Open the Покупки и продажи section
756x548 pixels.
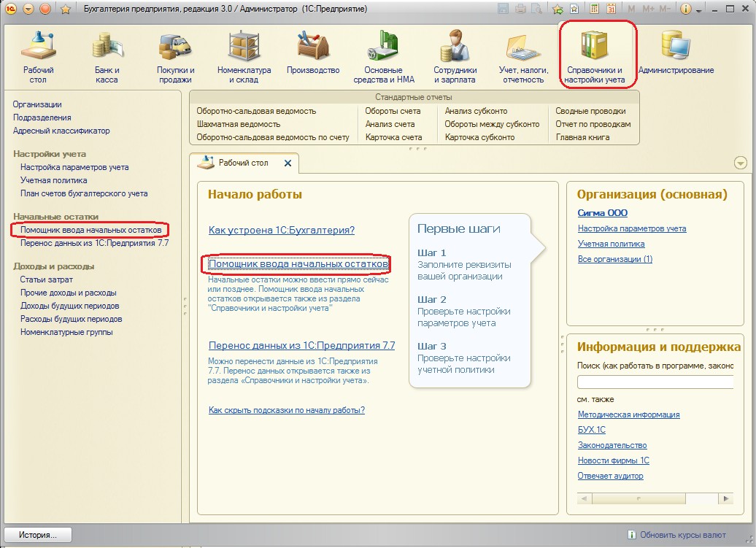[175, 57]
